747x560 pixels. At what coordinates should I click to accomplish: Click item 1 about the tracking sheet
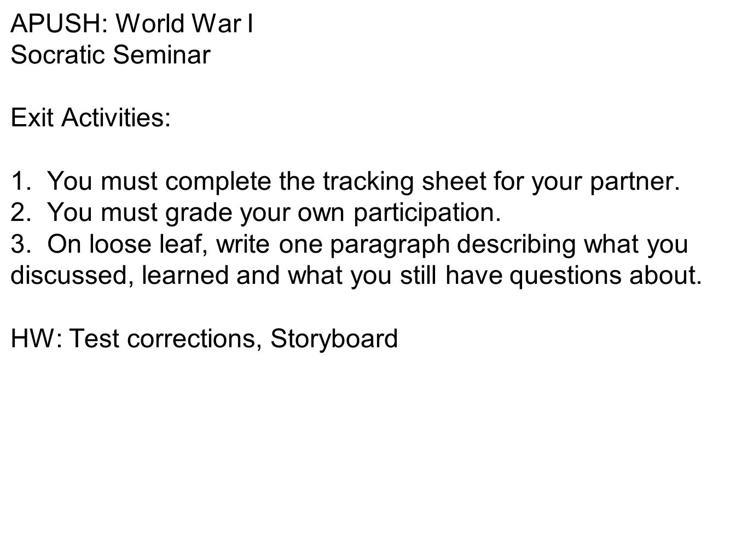click(x=345, y=182)
